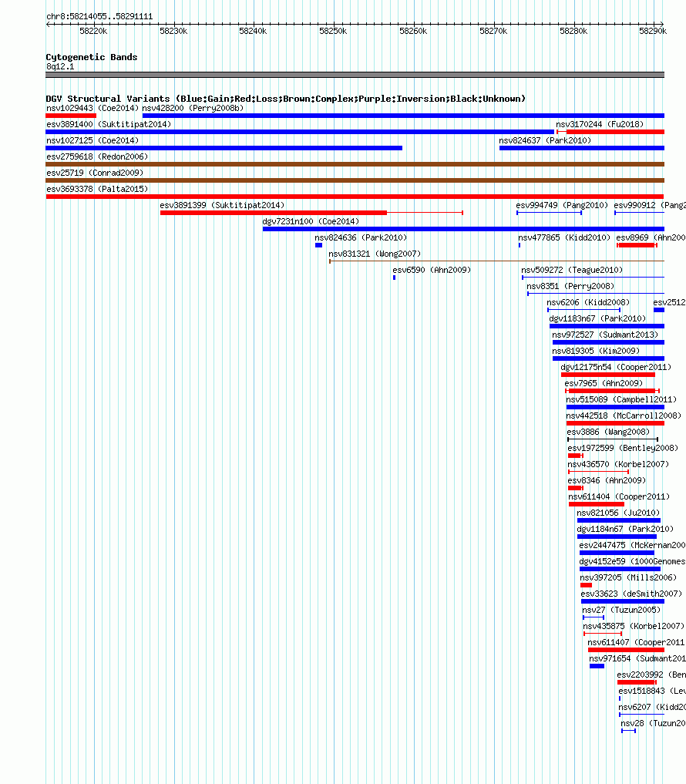Click the red nsv397205 loss bar
This screenshot has width=686, height=784.
coord(586,585)
